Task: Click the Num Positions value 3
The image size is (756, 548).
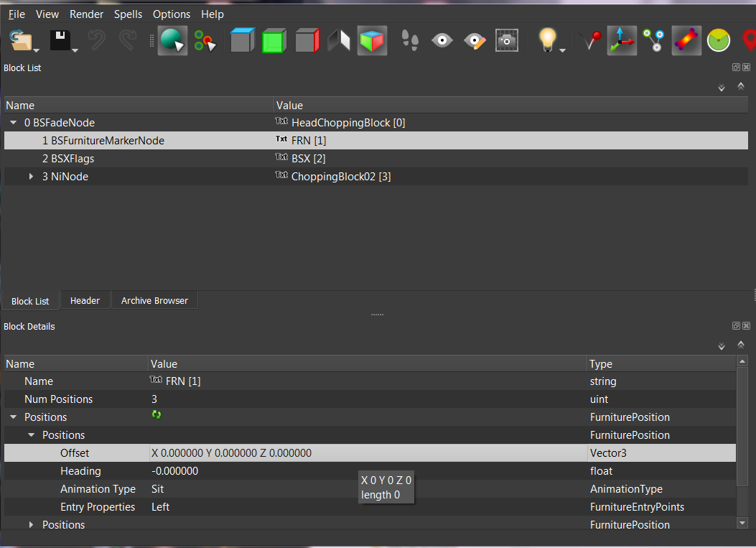Action: click(x=154, y=399)
